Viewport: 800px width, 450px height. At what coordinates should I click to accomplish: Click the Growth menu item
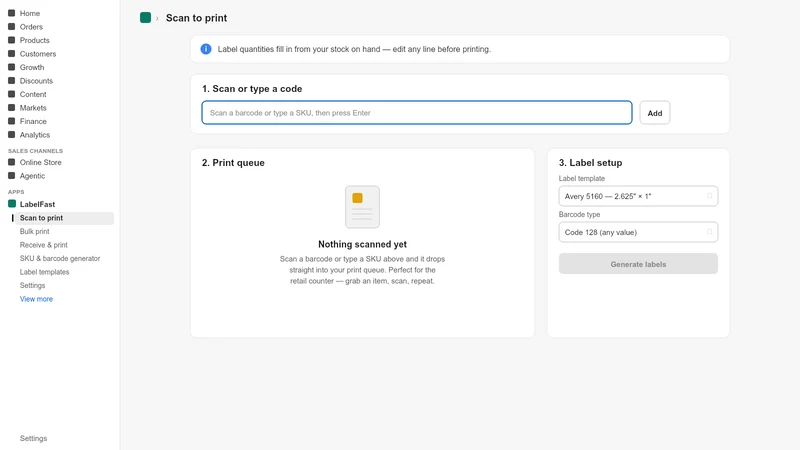click(32, 67)
